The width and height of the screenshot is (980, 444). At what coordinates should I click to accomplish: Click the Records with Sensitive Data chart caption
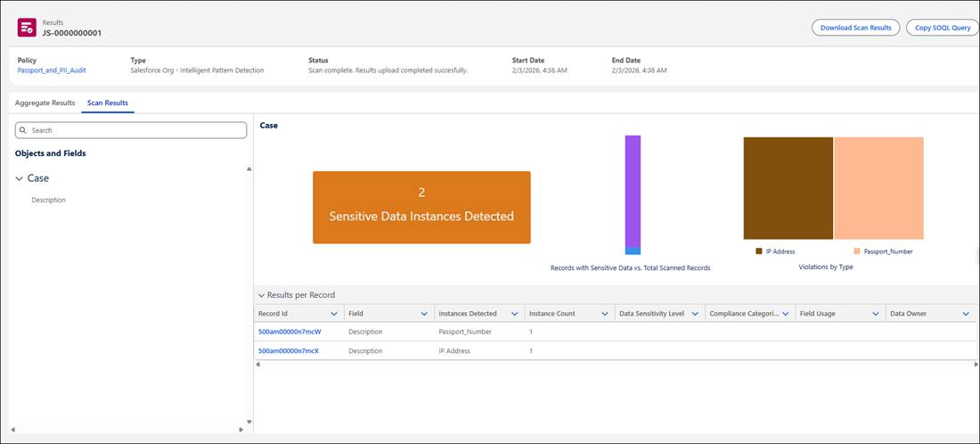pos(630,267)
